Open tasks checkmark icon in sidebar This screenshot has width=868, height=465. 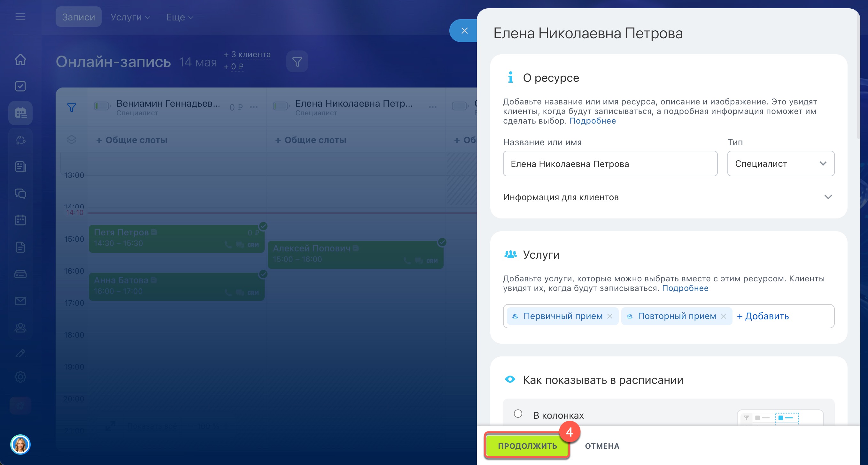point(20,86)
